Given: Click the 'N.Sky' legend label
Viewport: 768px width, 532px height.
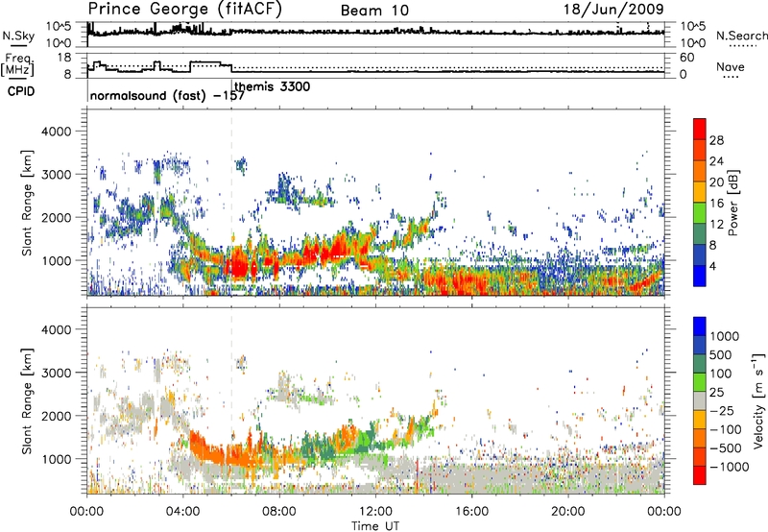Looking at the screenshot, I should 18,36.
